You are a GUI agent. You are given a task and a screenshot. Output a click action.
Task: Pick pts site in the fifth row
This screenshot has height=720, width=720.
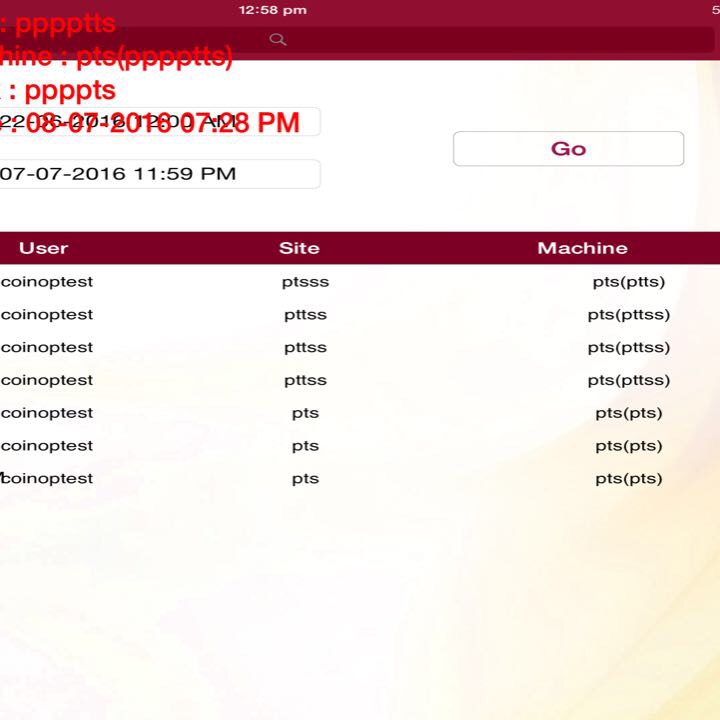pyautogui.click(x=305, y=413)
